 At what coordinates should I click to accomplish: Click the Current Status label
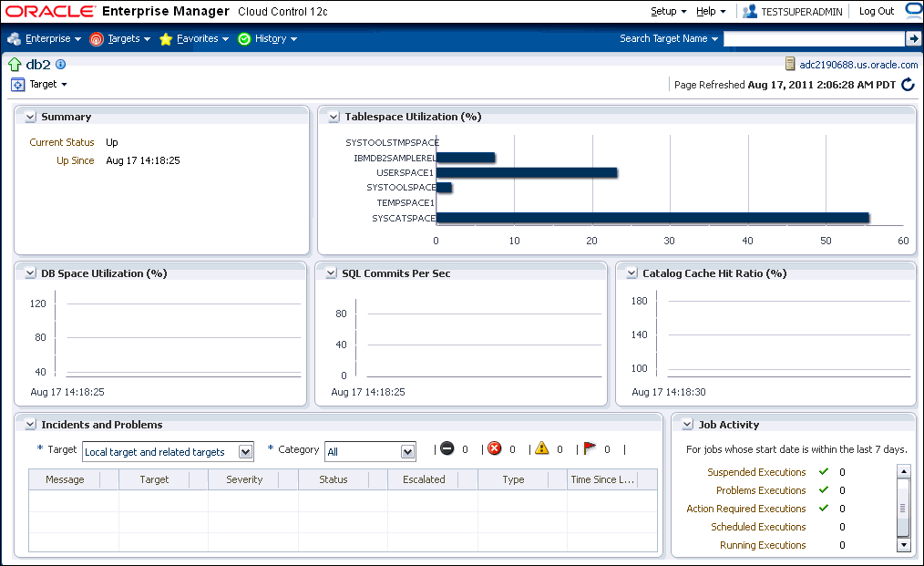62,142
